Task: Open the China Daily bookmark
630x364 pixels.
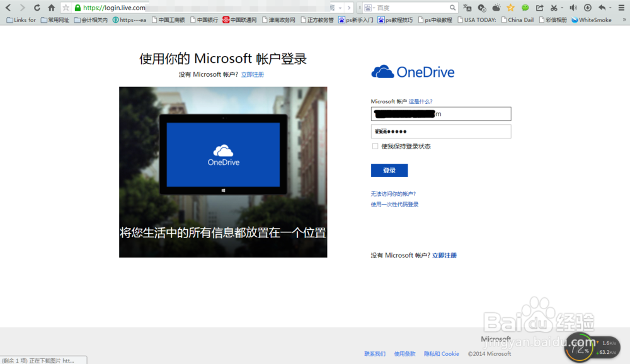Action: (517, 20)
